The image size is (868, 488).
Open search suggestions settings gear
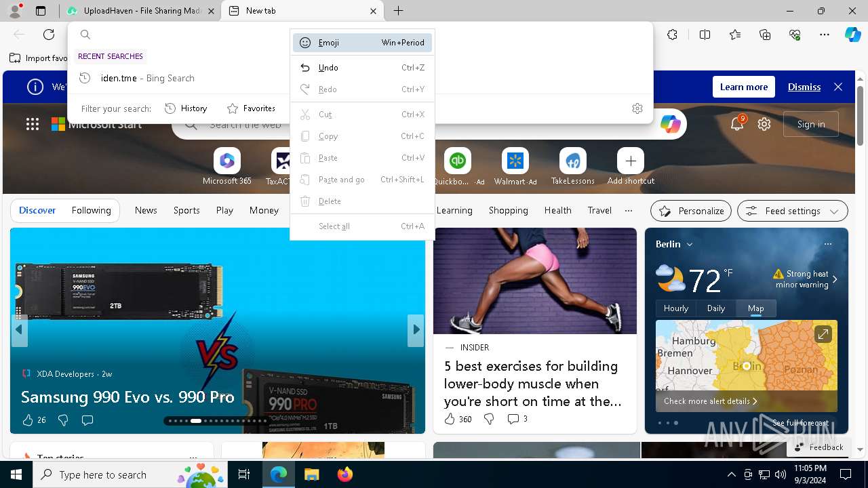tap(637, 108)
